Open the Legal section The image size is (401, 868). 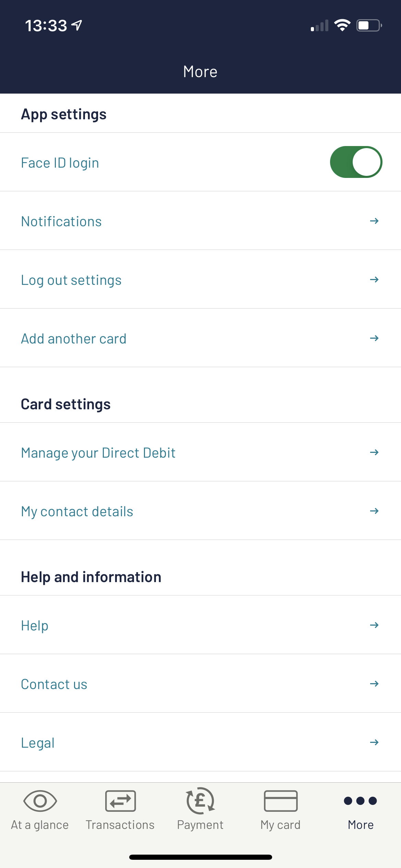[x=38, y=743]
